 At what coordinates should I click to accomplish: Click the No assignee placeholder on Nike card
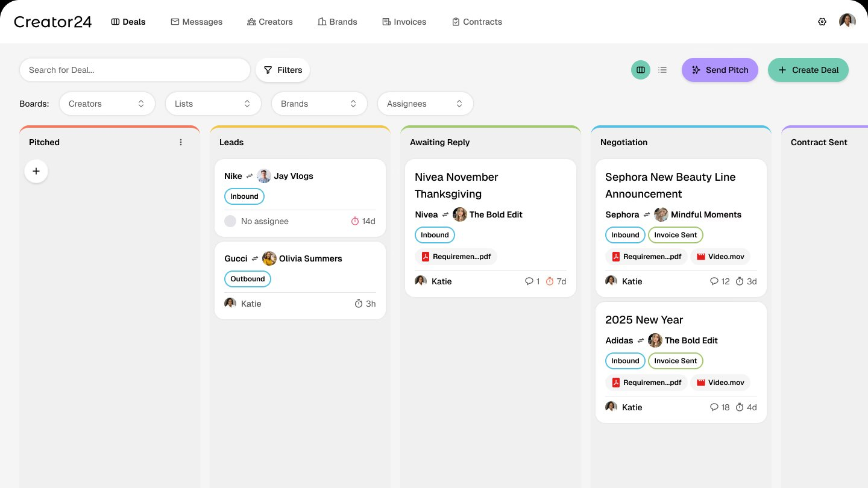(x=256, y=221)
